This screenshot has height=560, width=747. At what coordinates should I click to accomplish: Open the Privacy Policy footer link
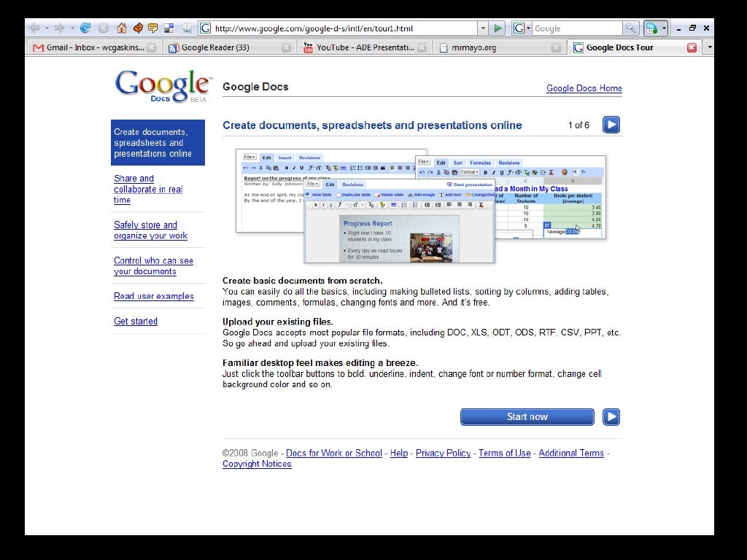443,454
